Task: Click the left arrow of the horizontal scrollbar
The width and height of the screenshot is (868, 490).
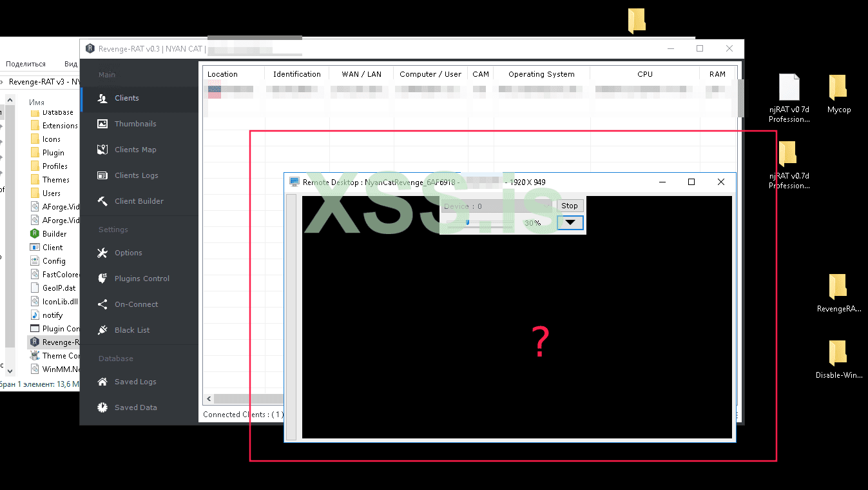Action: coord(208,398)
